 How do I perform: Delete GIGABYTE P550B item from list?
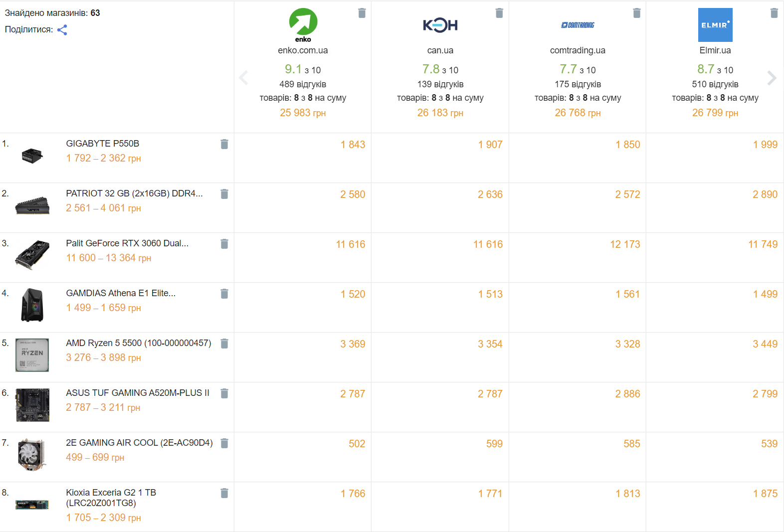tap(224, 144)
